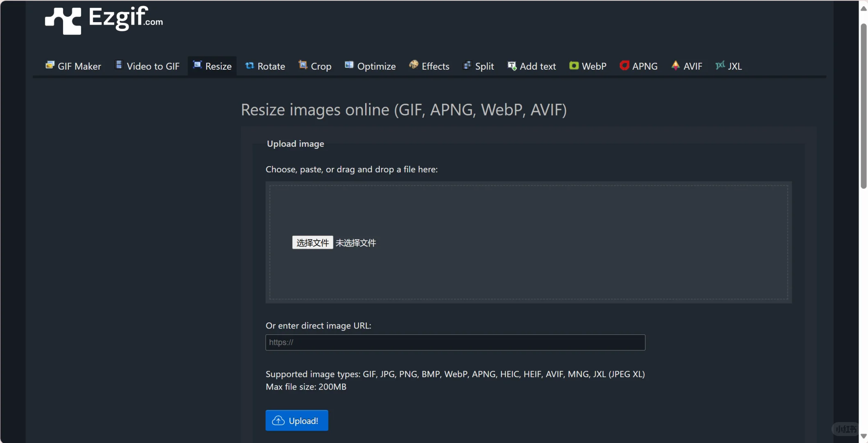This screenshot has height=443, width=868.
Task: Click the Add text icon
Action: click(x=512, y=66)
